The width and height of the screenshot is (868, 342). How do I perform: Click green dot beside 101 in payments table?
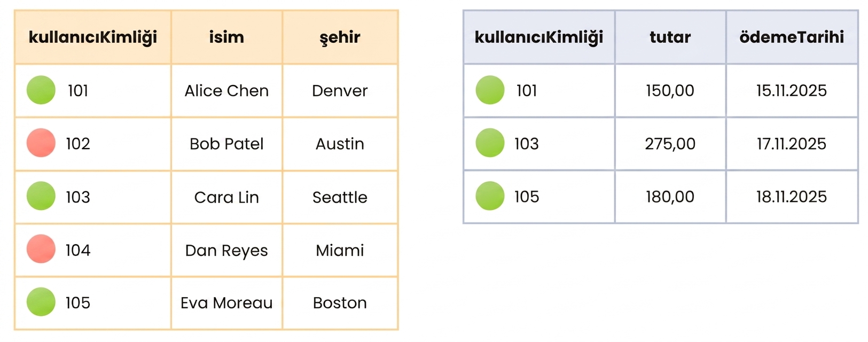tap(490, 90)
